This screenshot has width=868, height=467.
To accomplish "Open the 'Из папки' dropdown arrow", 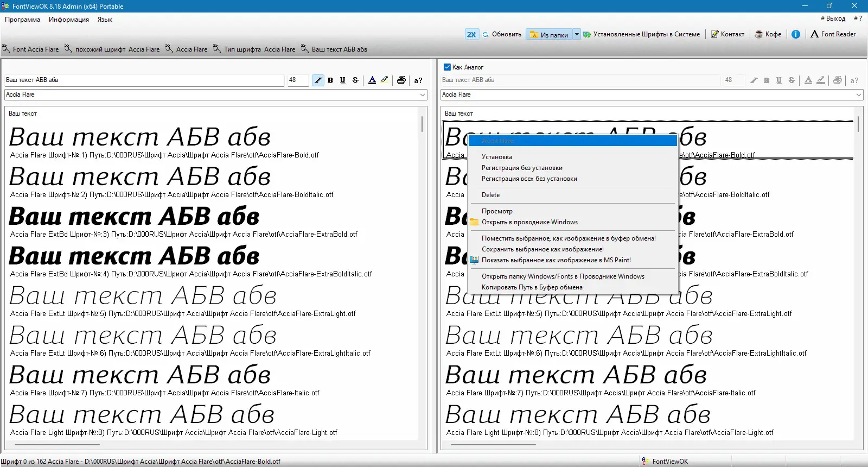I will (577, 34).
